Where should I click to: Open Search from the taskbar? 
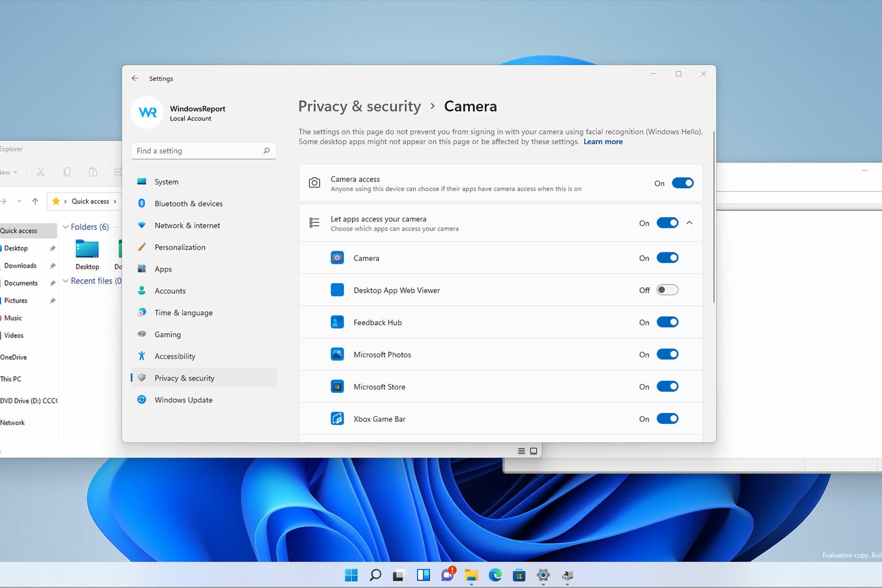coord(375,575)
